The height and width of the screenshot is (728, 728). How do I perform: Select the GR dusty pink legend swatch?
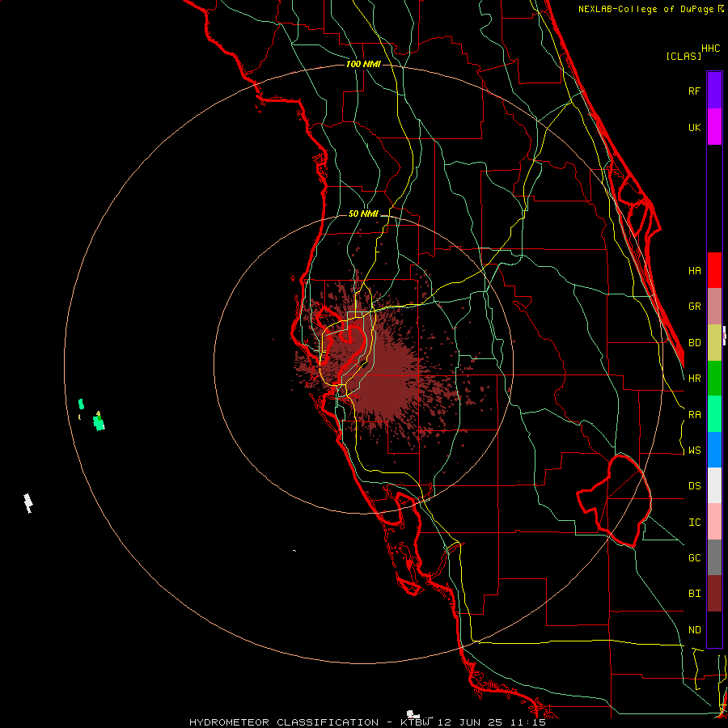[x=714, y=307]
